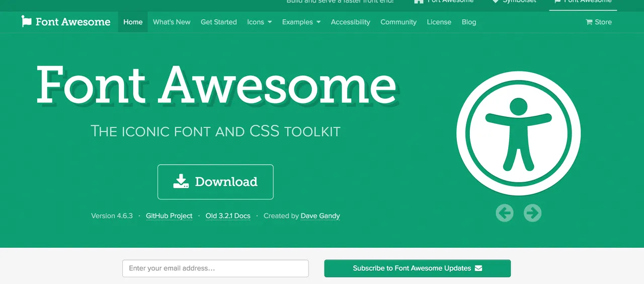644x284 pixels.
Task: Show next carousel icon with right arrow
Action: pyautogui.click(x=532, y=213)
